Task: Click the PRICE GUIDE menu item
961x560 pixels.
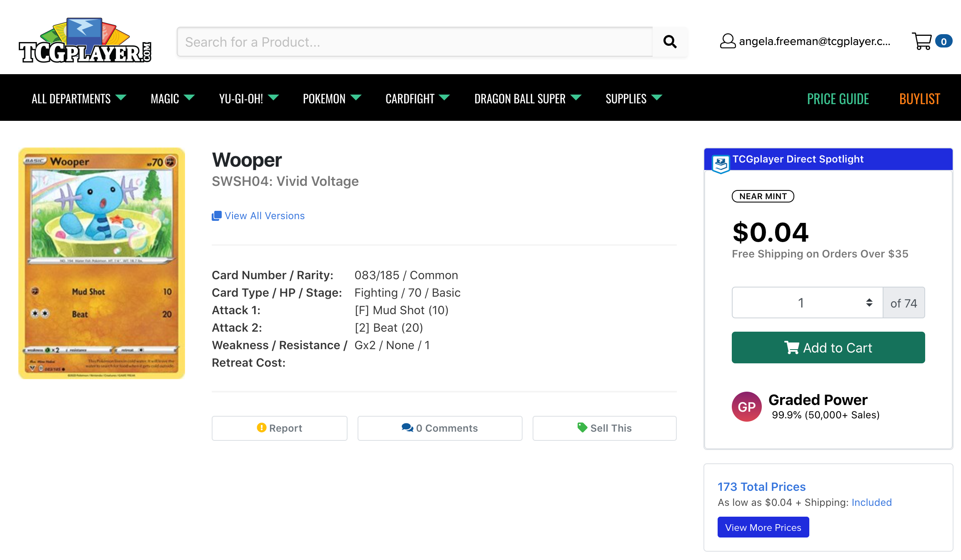Action: (x=838, y=98)
